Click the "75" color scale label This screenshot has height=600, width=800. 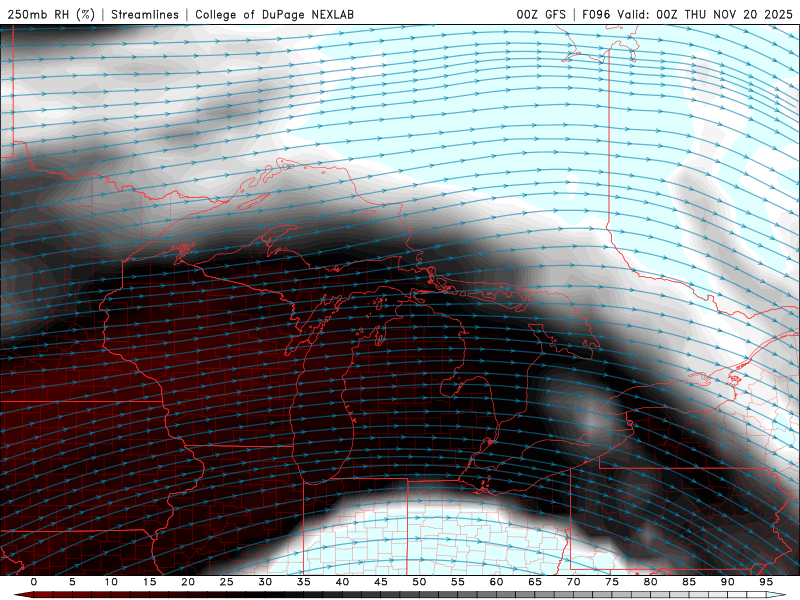pyautogui.click(x=612, y=582)
